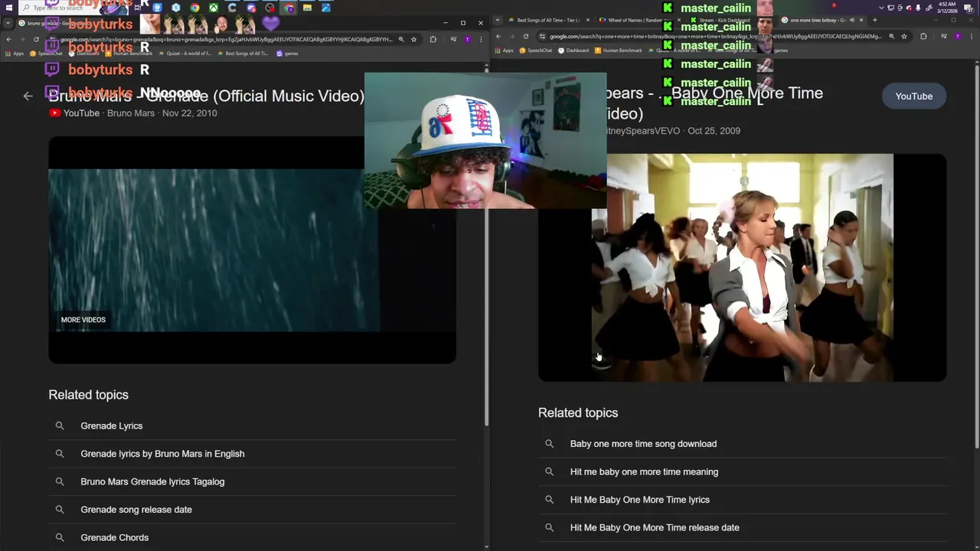Image resolution: width=980 pixels, height=551 pixels.
Task: Expand the system tray hidden icons chevron
Action: [881, 8]
